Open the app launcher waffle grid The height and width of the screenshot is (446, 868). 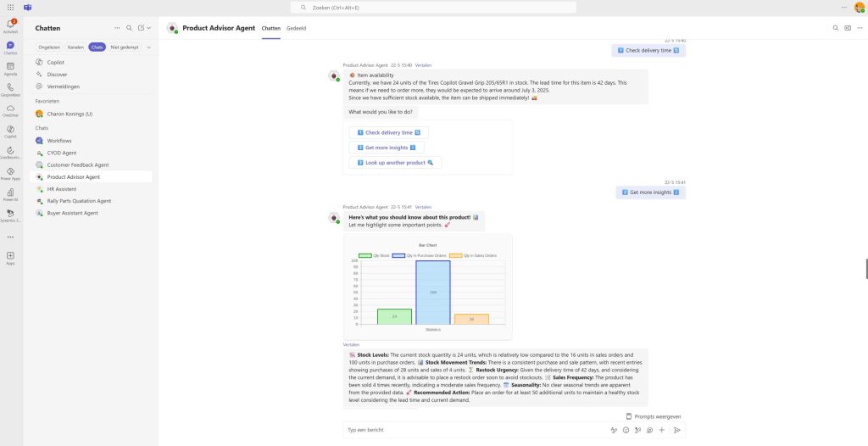click(10, 7)
